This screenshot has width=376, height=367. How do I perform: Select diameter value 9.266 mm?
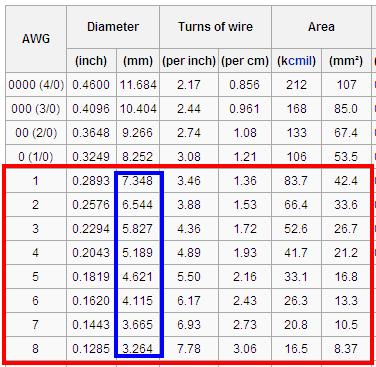(138, 133)
